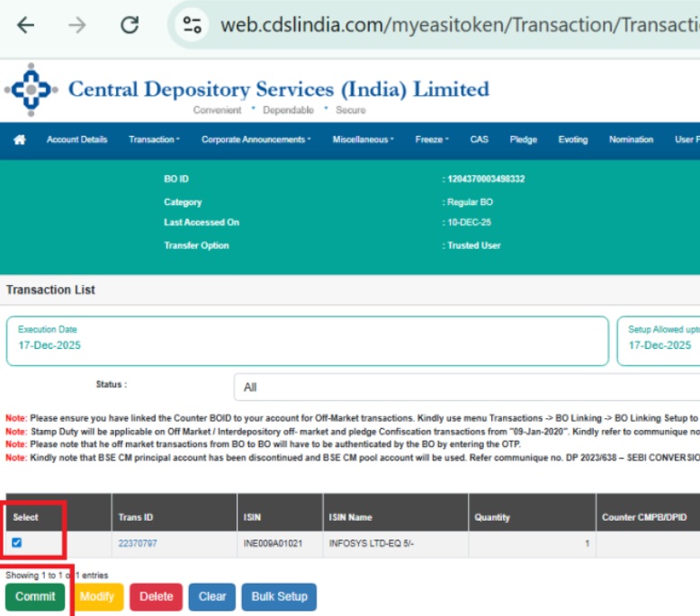Expand the Corporate Announcements menu
700x616 pixels.
(256, 139)
